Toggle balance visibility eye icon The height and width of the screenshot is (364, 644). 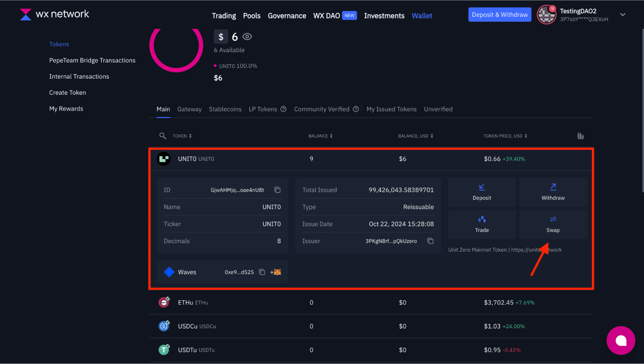pos(247,37)
